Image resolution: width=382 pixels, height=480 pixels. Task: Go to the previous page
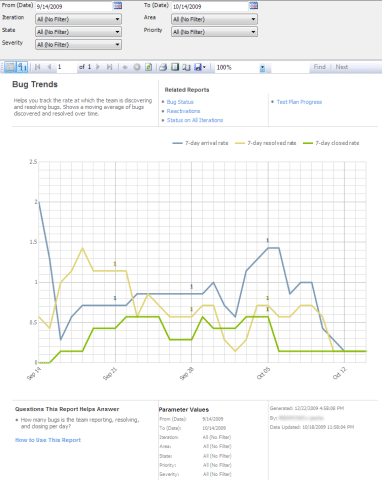tap(49, 67)
